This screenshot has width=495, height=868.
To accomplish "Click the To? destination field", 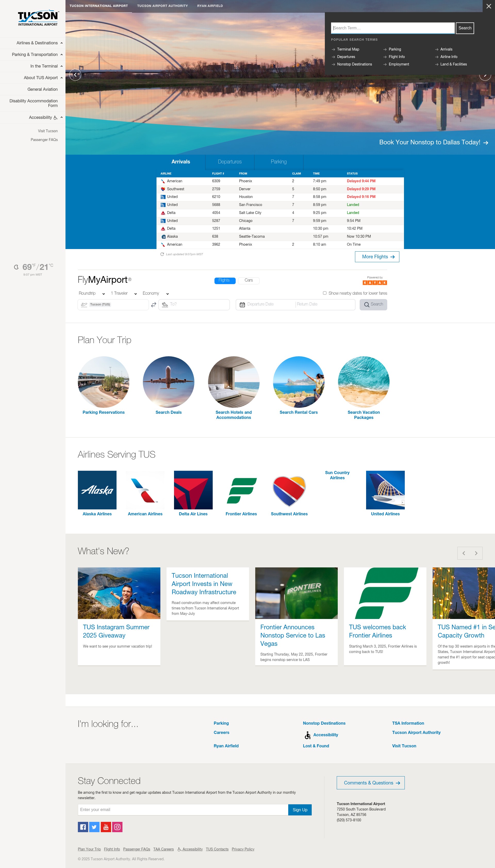I will point(194,304).
